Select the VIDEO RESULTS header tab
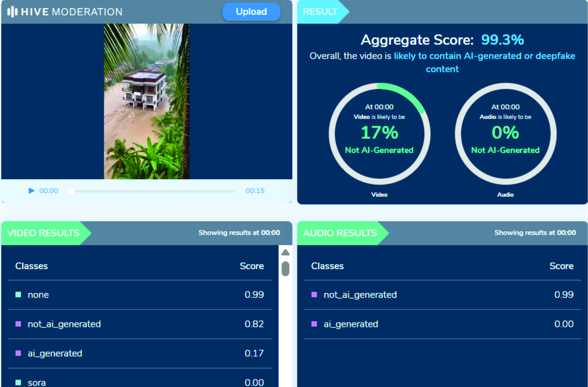This screenshot has height=387, width=588. [43, 233]
